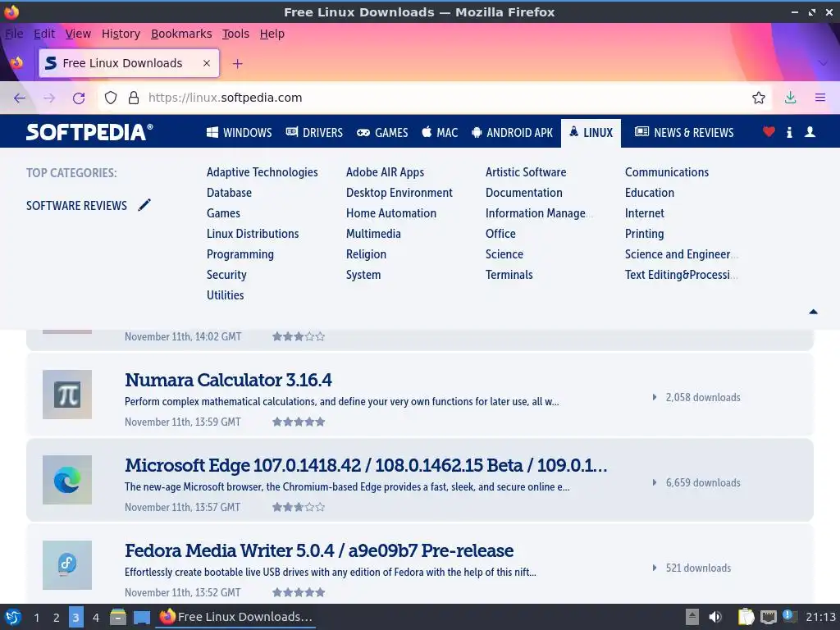This screenshot has height=630, width=840.
Task: Collapse the categories panel with up arrow
Action: pos(813,312)
